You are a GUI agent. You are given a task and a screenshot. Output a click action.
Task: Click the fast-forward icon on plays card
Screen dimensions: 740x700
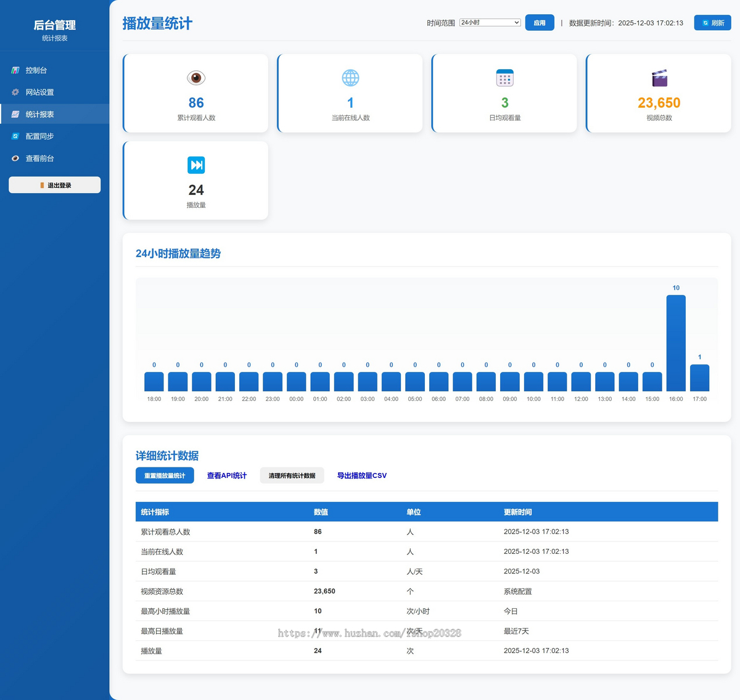196,165
